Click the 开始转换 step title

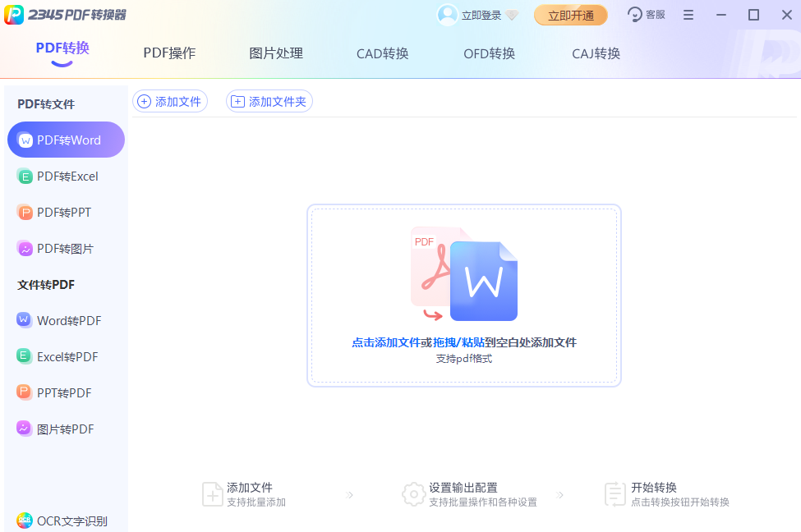point(654,488)
